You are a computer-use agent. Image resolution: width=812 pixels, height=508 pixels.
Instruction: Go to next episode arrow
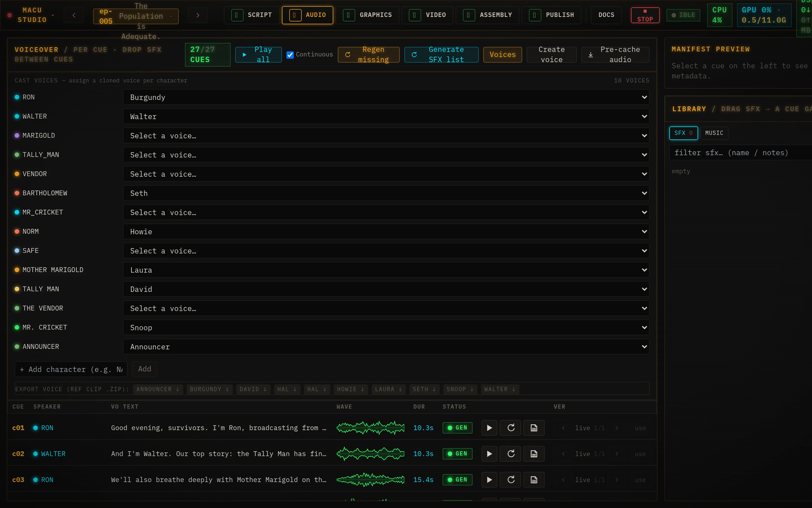[198, 15]
